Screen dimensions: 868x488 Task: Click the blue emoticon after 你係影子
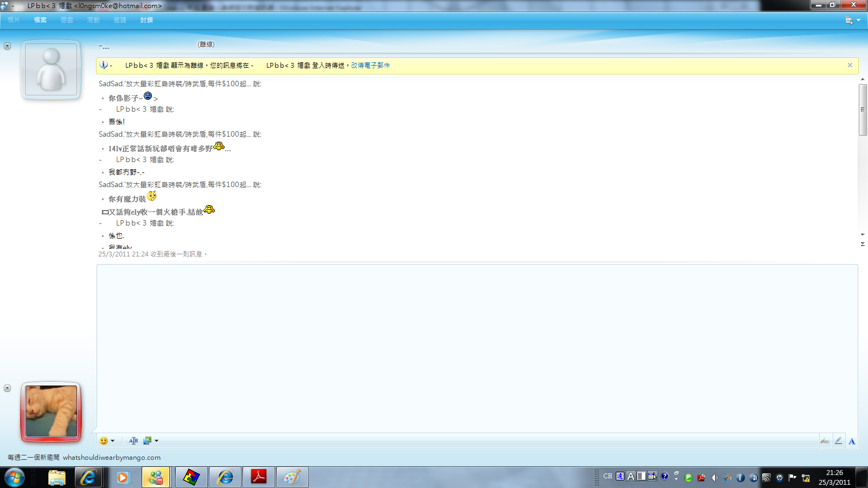point(148,96)
